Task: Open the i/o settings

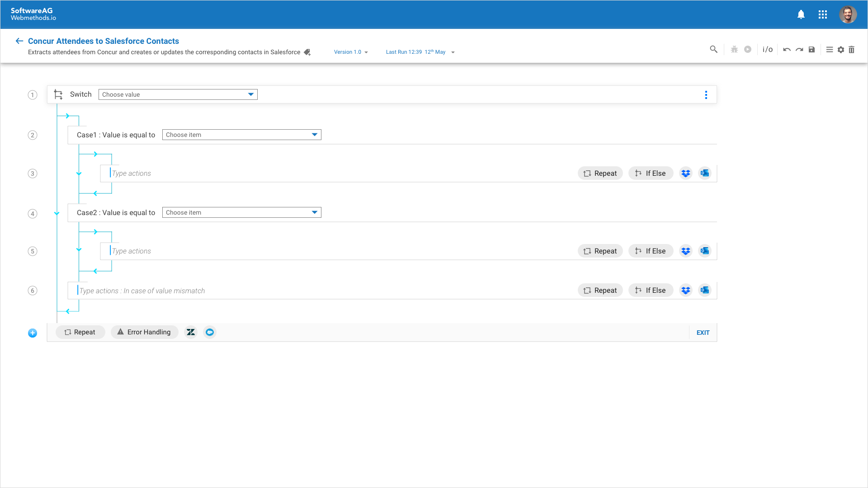Action: pyautogui.click(x=768, y=49)
